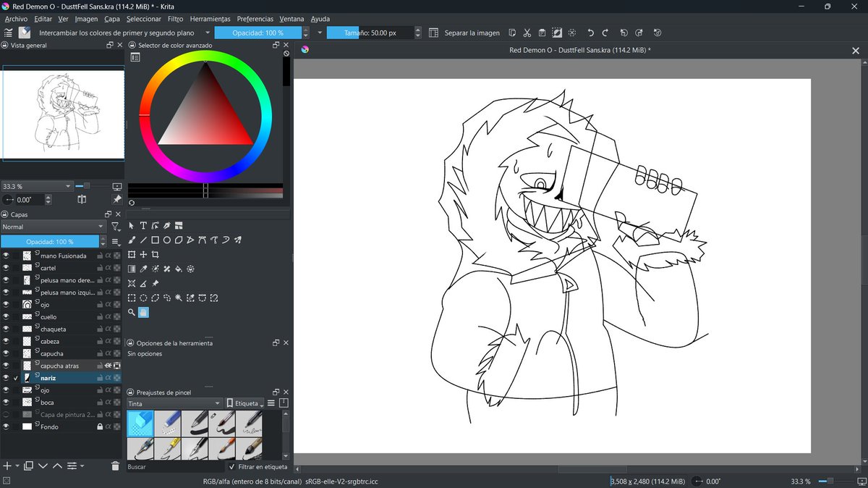Image resolution: width=868 pixels, height=488 pixels.
Task: Choose the Rectangular Selection tool
Action: [x=132, y=298]
